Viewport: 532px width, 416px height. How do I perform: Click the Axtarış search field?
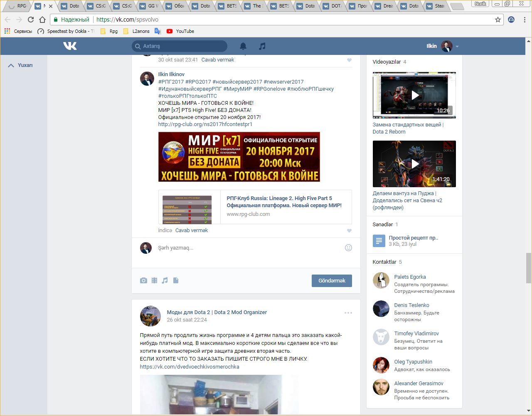click(x=180, y=46)
